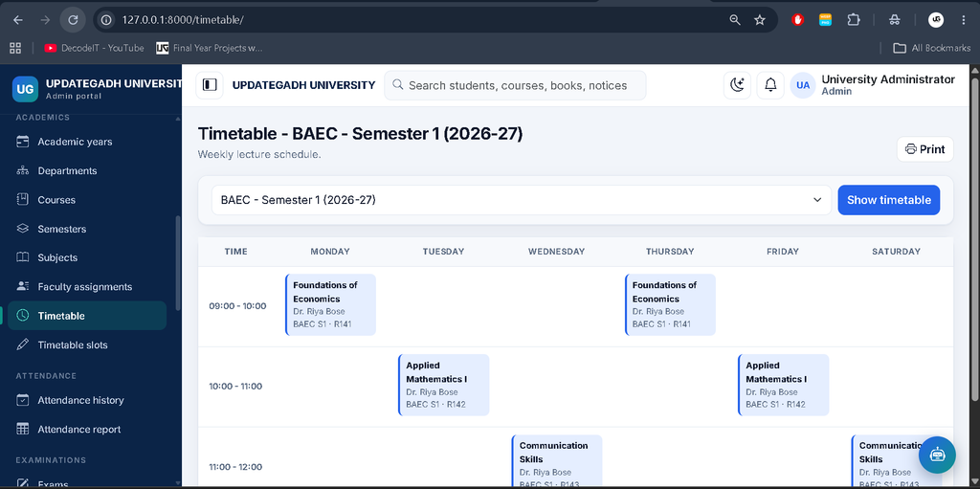The width and height of the screenshot is (980, 489).
Task: Open the apps grid in bookmarks bar
Action: tap(15, 48)
